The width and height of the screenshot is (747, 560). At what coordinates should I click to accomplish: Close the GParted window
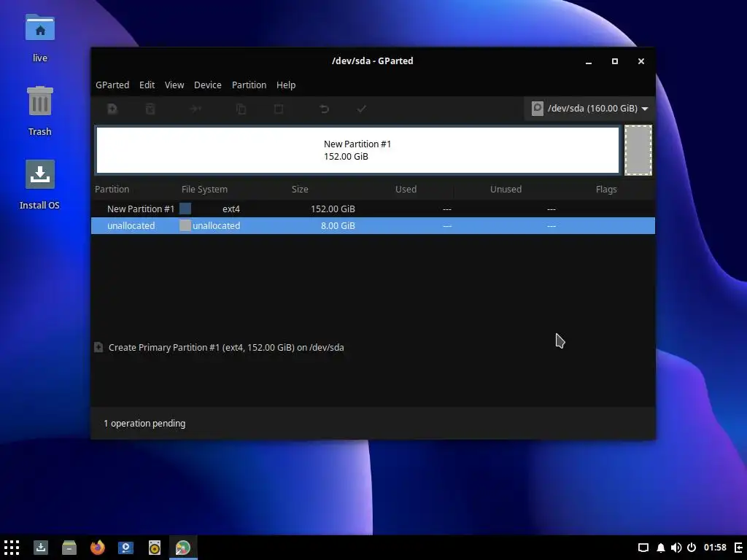tap(641, 61)
